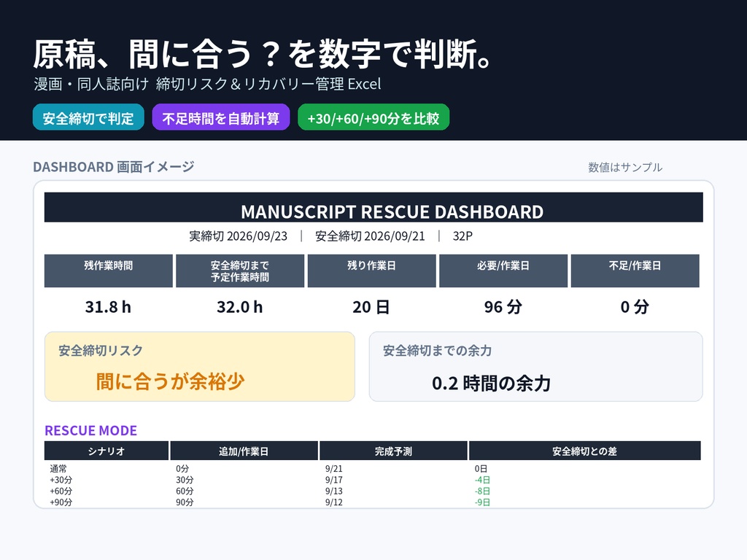Click the 0日 difference cell
The width and height of the screenshot is (747, 560).
coord(481,469)
